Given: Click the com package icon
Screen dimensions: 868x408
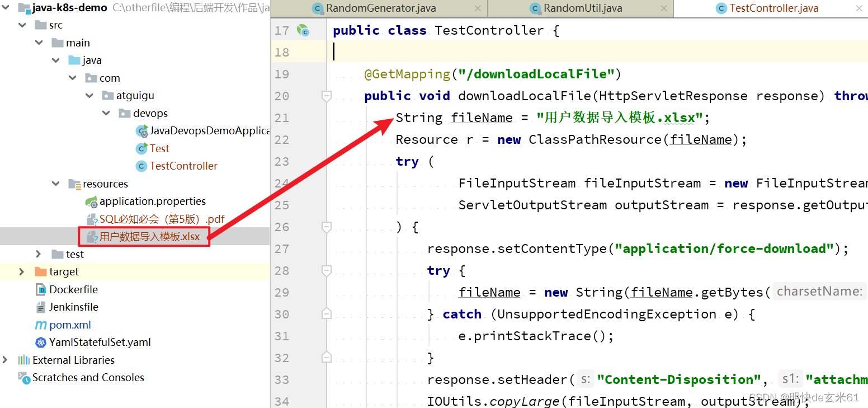Looking at the screenshot, I should tap(91, 78).
